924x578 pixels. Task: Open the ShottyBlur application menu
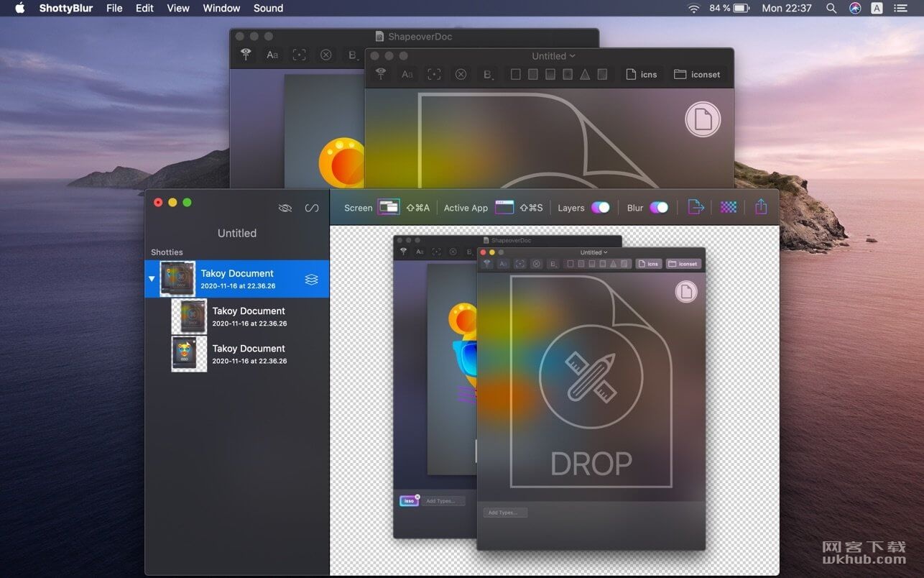pyautogui.click(x=65, y=8)
